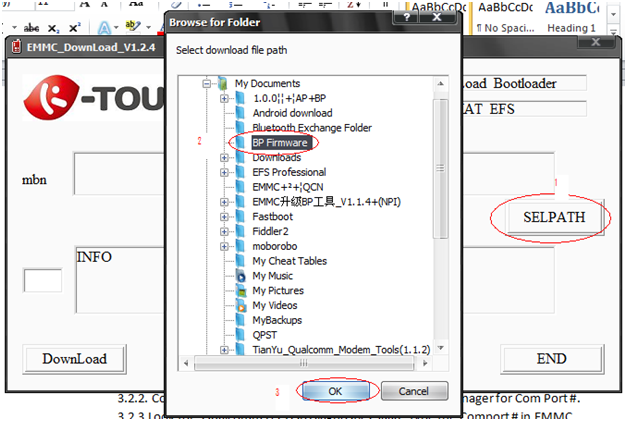
Task: Click the EMMC_DownLoad window title icon
Action: pyautogui.click(x=16, y=47)
